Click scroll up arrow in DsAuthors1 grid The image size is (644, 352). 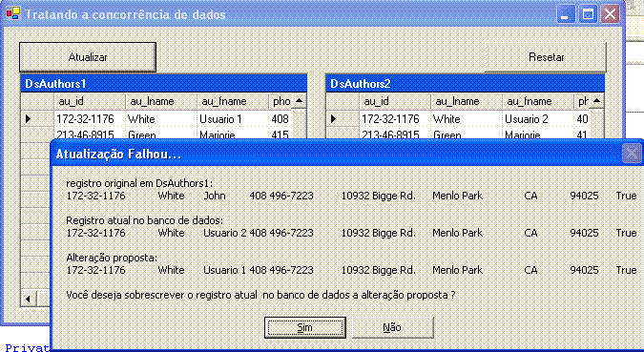[299, 100]
